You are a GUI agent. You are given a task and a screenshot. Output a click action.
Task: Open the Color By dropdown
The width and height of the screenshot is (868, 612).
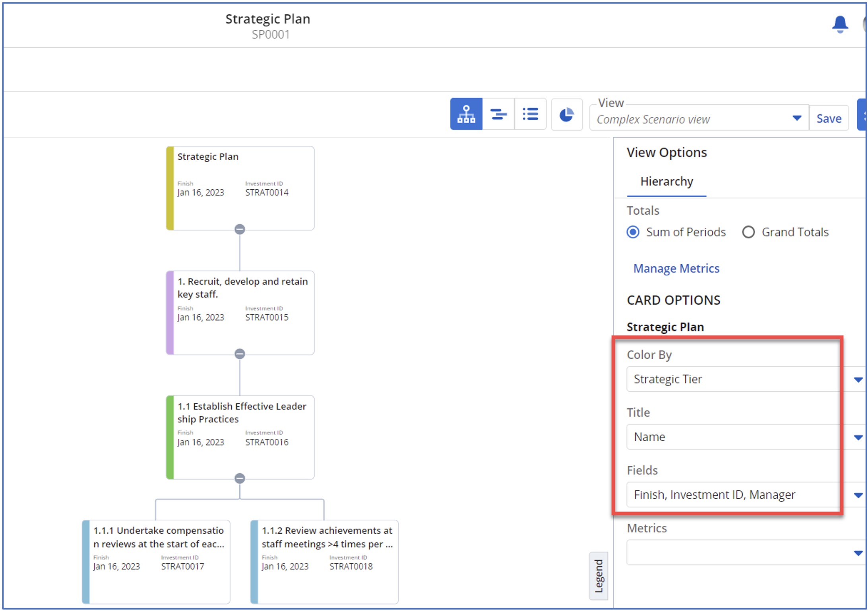coord(746,379)
